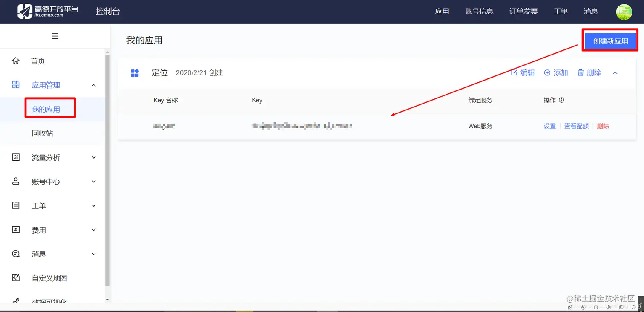Click the info icon next to 操作
The height and width of the screenshot is (312, 644).
[x=561, y=100]
